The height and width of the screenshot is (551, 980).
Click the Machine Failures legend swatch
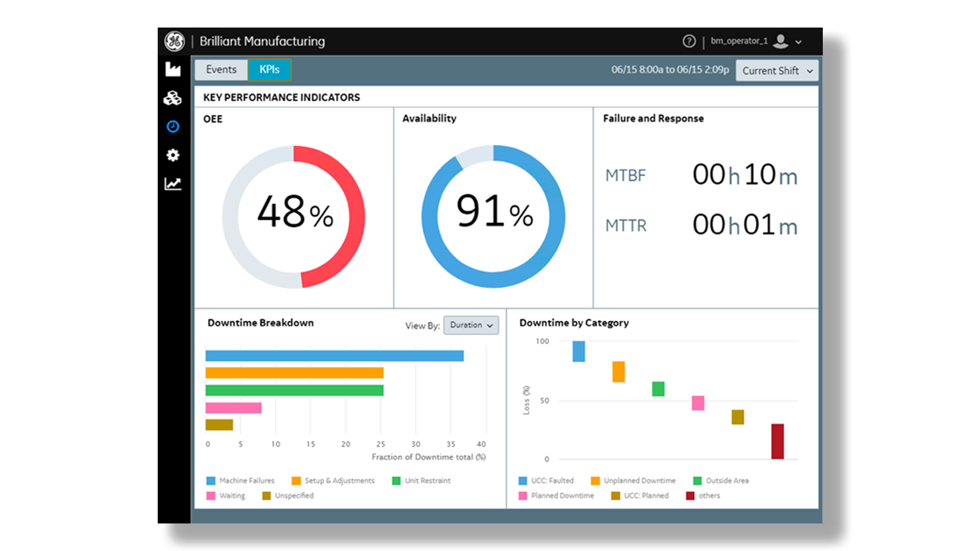pos(211,481)
